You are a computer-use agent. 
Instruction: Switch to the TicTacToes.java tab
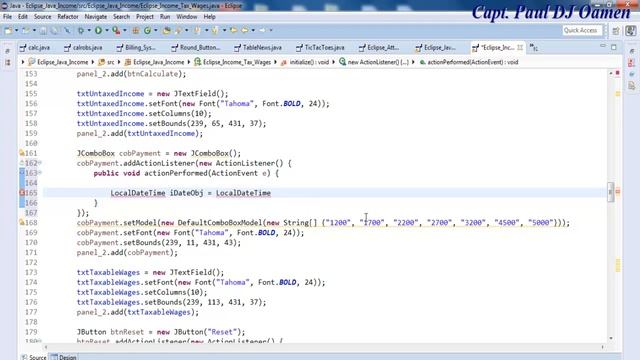(320, 48)
